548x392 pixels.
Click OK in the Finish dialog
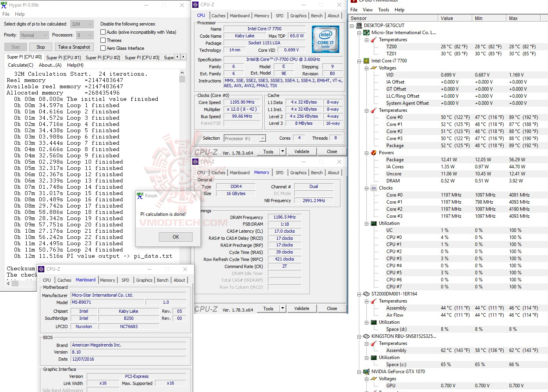point(176,237)
